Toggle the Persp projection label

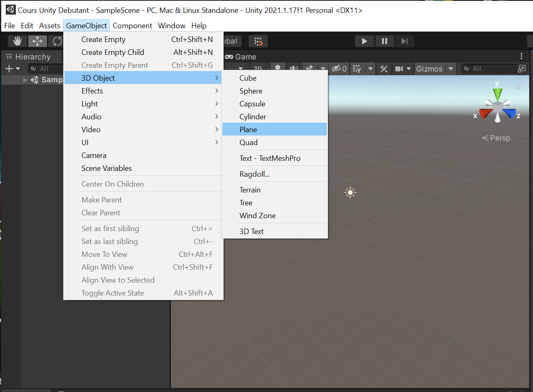click(496, 138)
